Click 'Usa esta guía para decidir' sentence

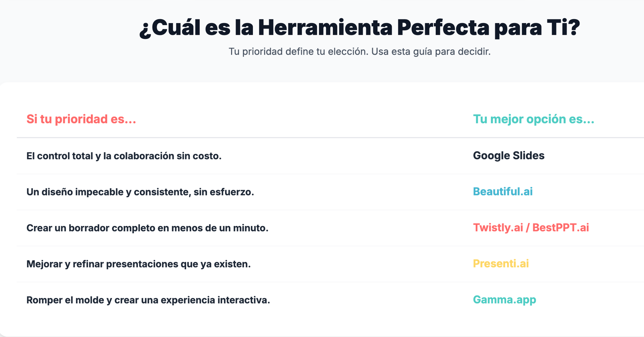[431, 52]
